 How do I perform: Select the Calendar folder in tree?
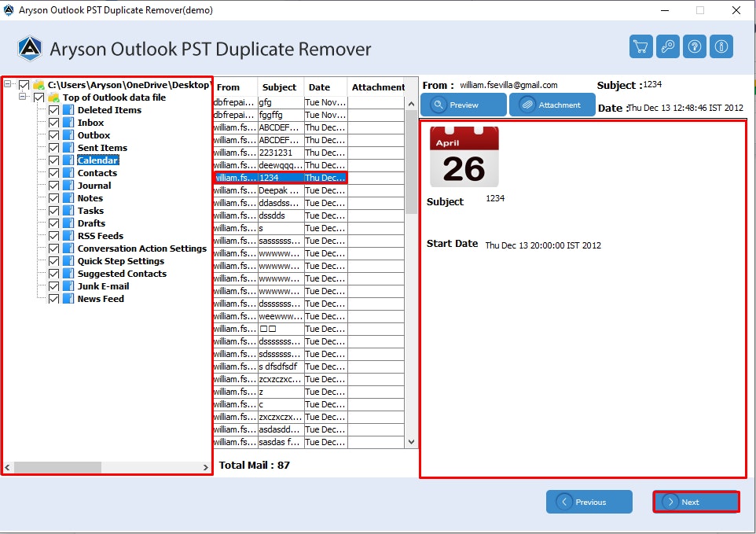click(98, 160)
